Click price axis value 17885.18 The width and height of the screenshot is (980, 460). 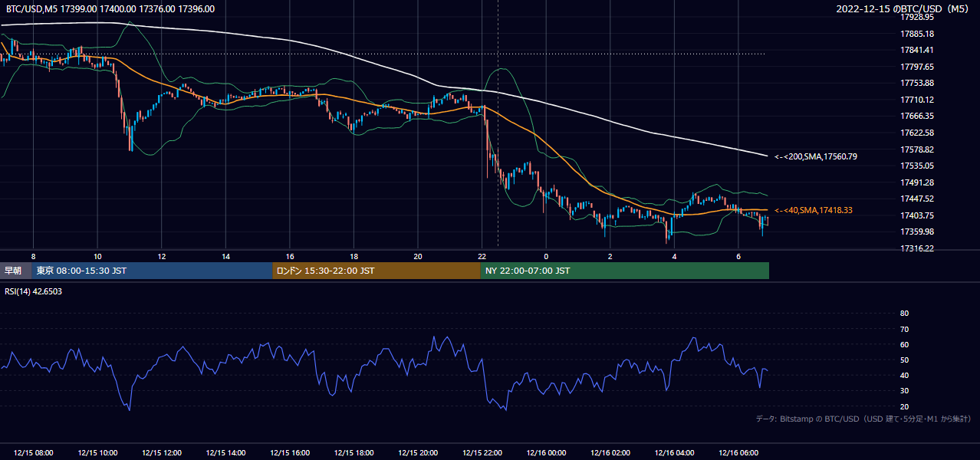point(916,34)
